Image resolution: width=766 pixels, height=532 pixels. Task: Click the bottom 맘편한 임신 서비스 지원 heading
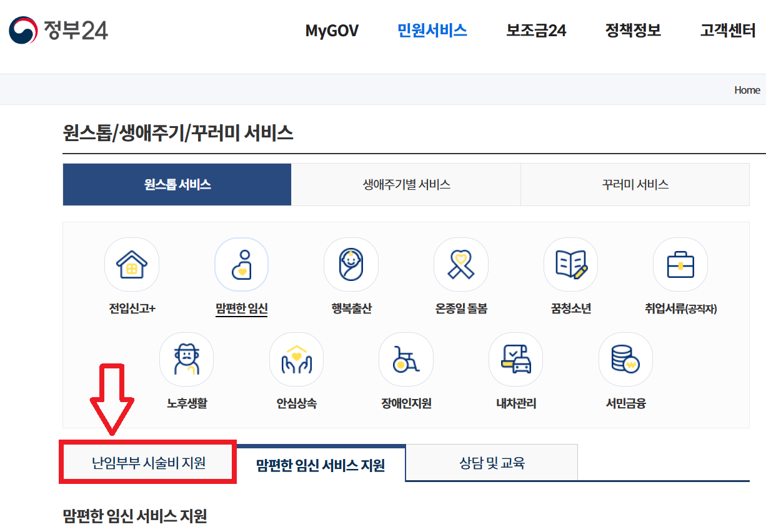(x=135, y=516)
